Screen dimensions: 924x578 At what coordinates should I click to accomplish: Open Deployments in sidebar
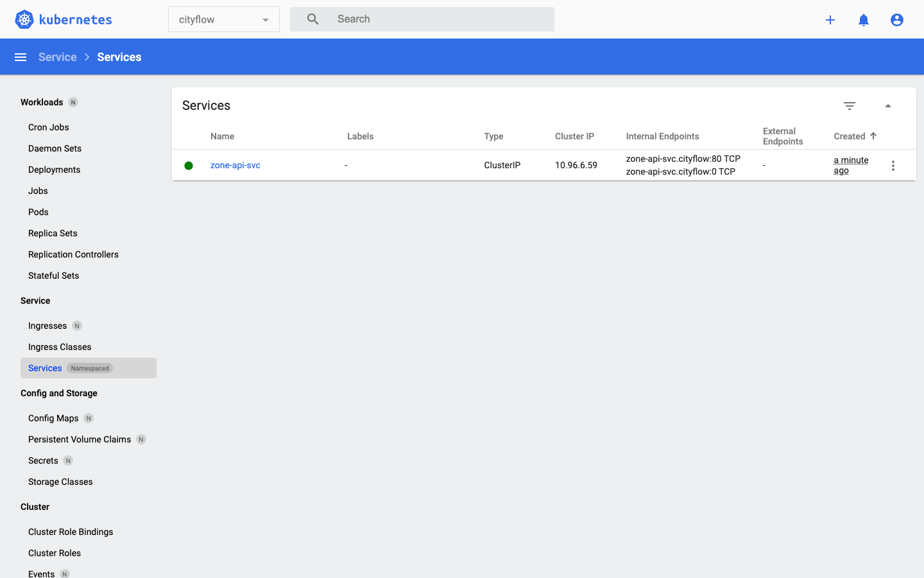[x=55, y=170]
